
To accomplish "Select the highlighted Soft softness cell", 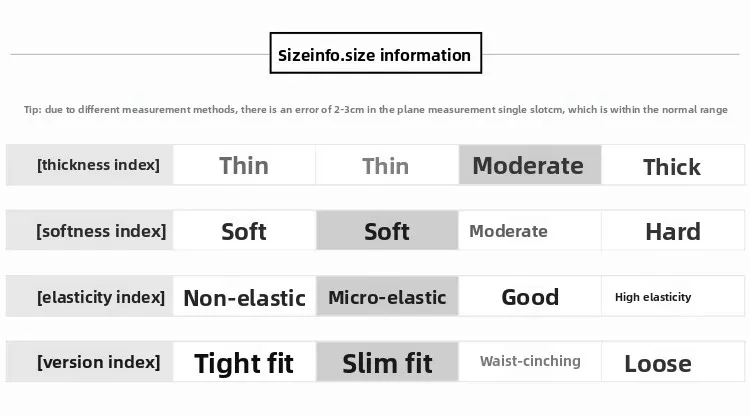I will pyautogui.click(x=387, y=231).
